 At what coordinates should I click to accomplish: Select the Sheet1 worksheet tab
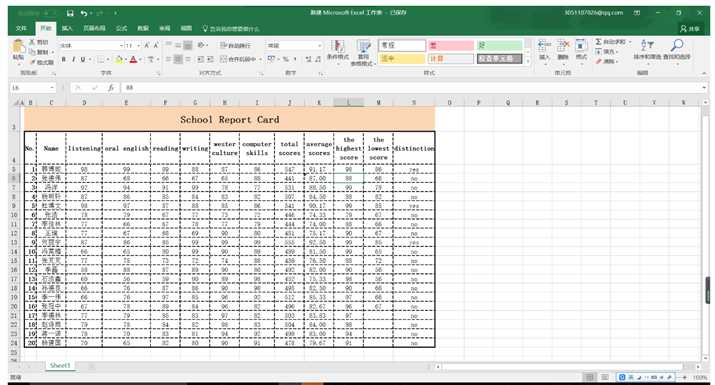coord(60,366)
